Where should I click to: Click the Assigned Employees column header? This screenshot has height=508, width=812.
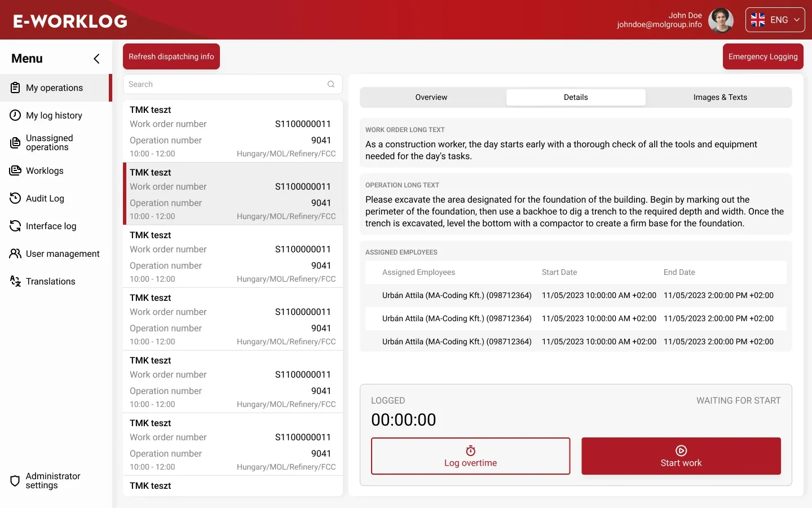418,272
